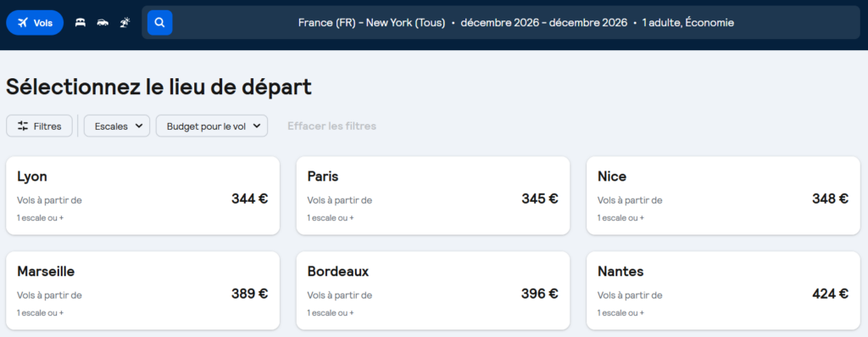Pick Nice at 348 € card
The height and width of the screenshot is (337, 868).
pyautogui.click(x=723, y=195)
